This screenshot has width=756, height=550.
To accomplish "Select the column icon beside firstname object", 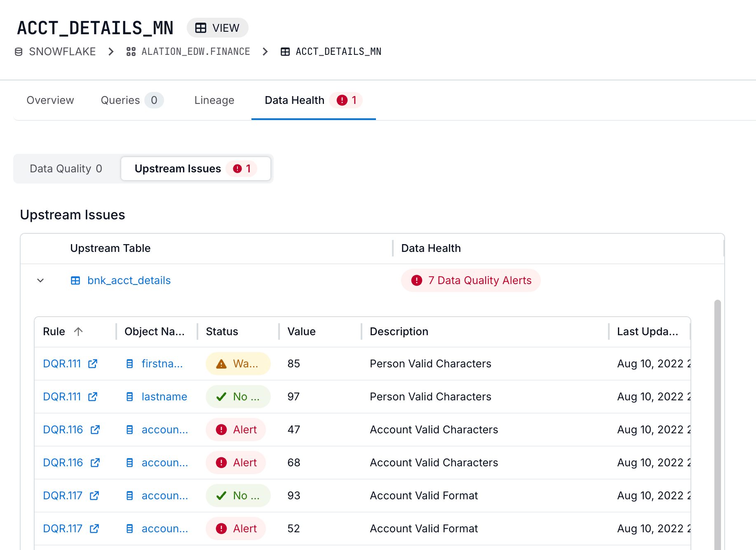I will (x=129, y=364).
